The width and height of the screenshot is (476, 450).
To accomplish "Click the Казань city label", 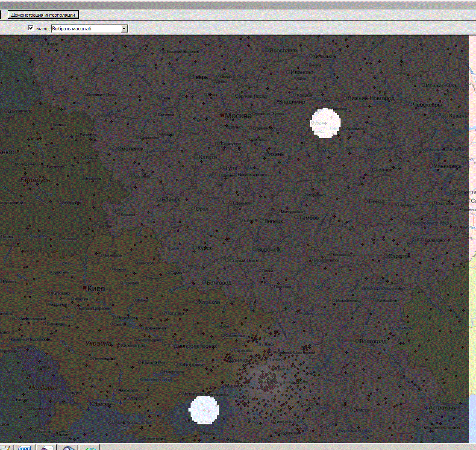I will 458,116.
